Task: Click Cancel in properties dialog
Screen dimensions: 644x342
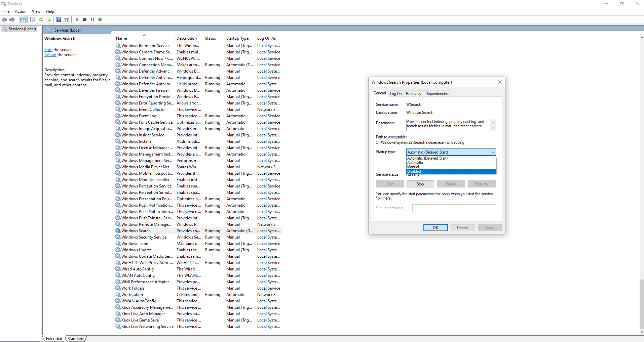Action: coord(463,228)
